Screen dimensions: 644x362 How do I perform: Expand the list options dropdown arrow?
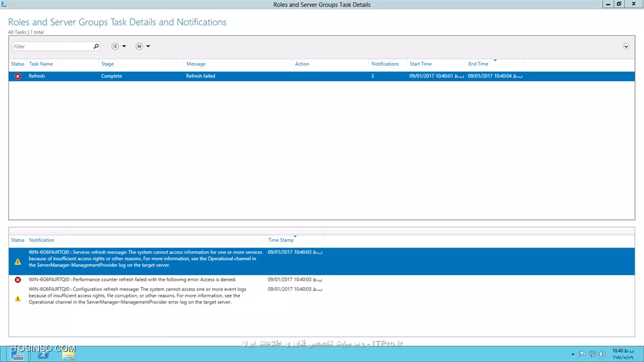click(x=124, y=47)
